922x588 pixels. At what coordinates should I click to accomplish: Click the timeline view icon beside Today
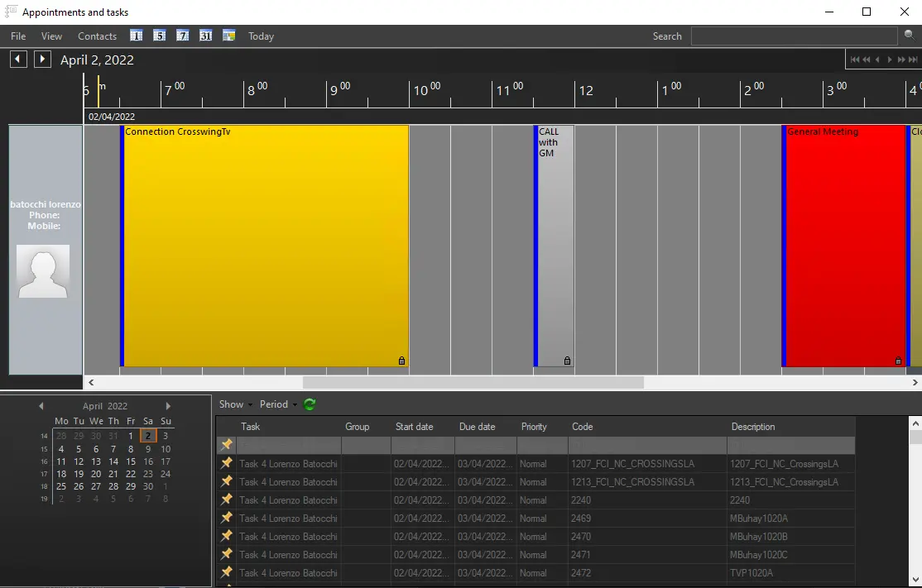tap(229, 36)
